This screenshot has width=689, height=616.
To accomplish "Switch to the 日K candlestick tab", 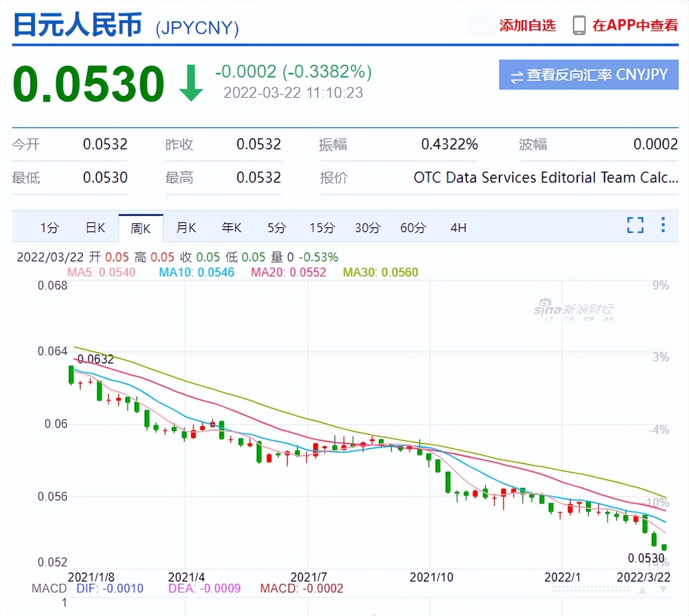I will (95, 228).
